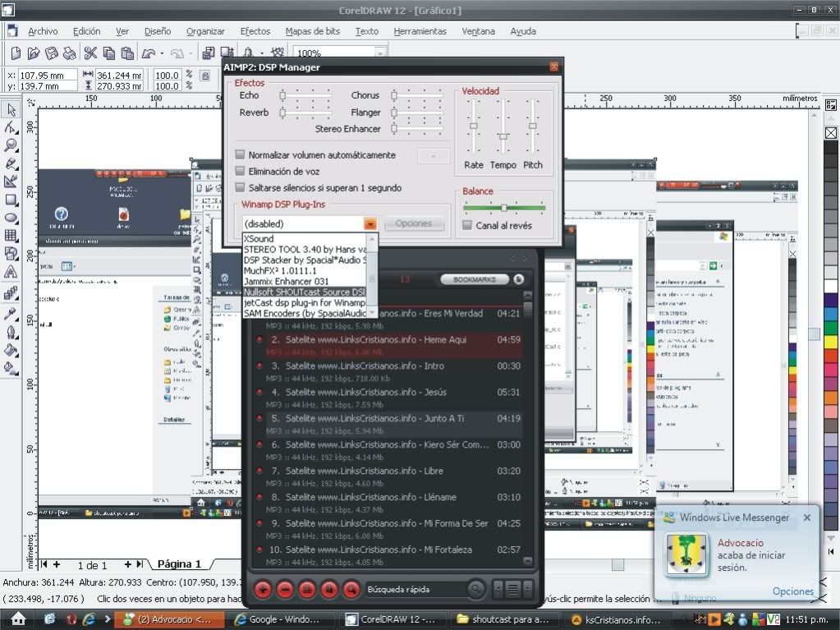Screen dimensions: 840x630
Task: Activate the Text tool in the toolbox
Action: [x=11, y=272]
